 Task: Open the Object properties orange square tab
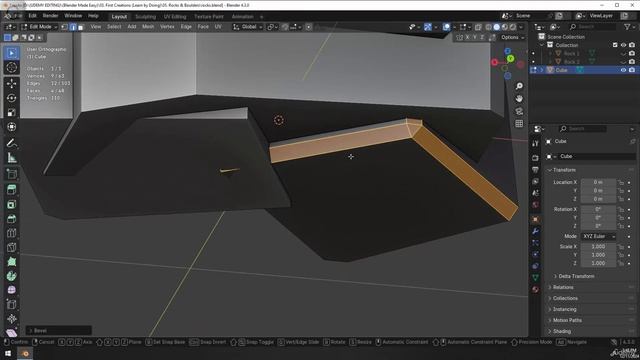tap(536, 219)
